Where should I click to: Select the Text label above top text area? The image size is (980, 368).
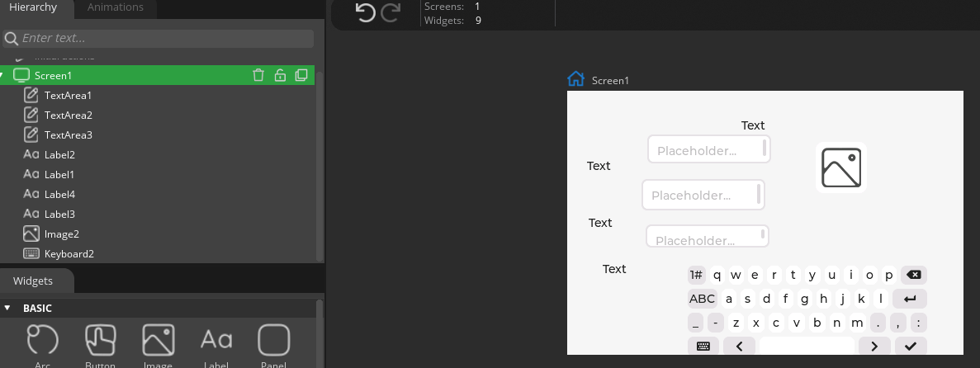coord(752,125)
